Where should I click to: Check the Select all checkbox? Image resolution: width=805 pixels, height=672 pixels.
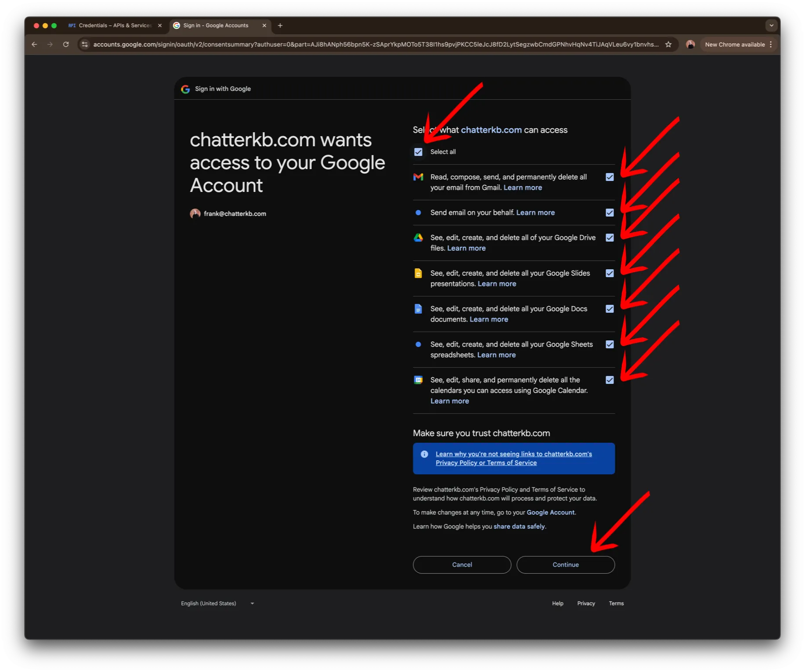click(418, 152)
